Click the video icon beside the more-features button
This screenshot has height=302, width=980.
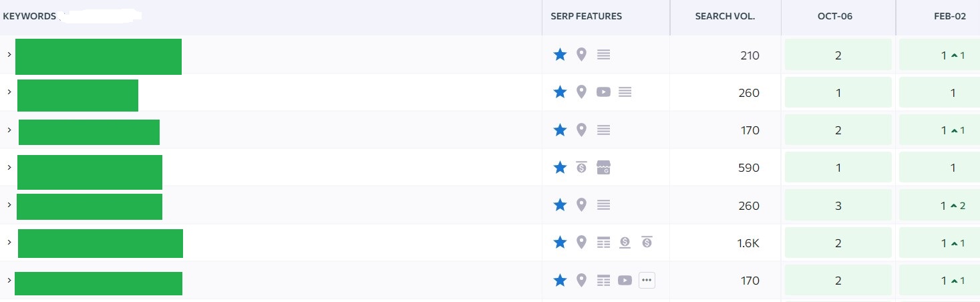pos(625,281)
